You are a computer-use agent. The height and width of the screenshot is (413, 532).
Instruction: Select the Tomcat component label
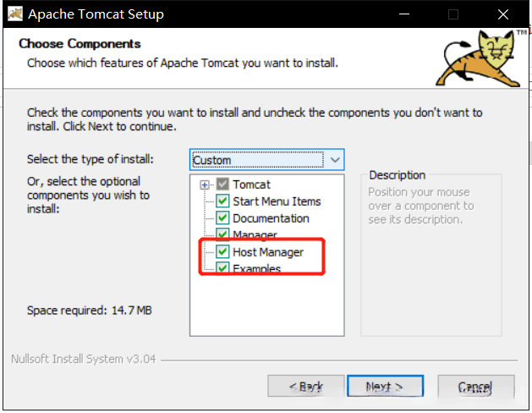(x=252, y=184)
